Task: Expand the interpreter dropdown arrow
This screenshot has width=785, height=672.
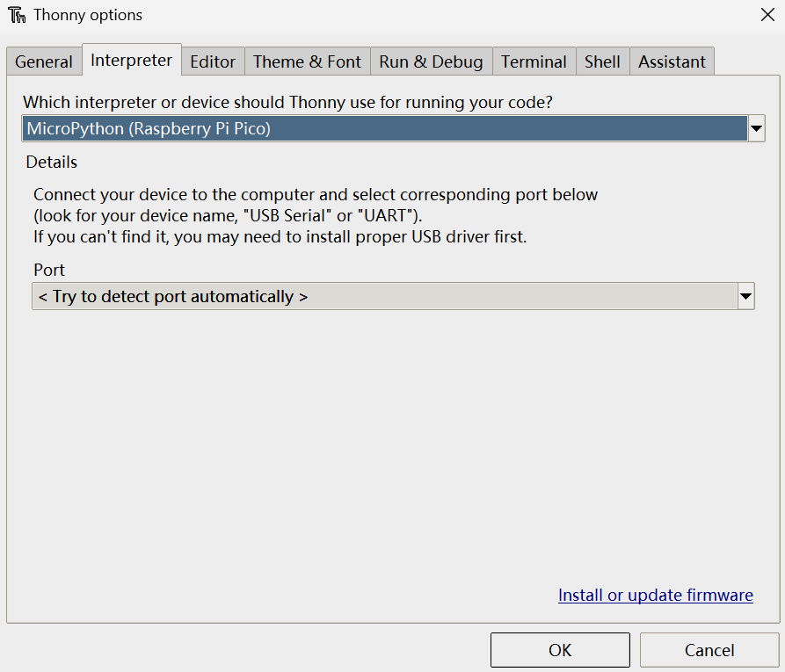Action: coord(756,129)
